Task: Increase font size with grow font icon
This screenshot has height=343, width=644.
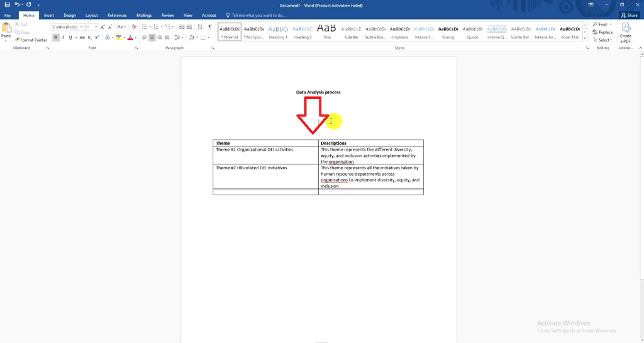Action: click(103, 27)
